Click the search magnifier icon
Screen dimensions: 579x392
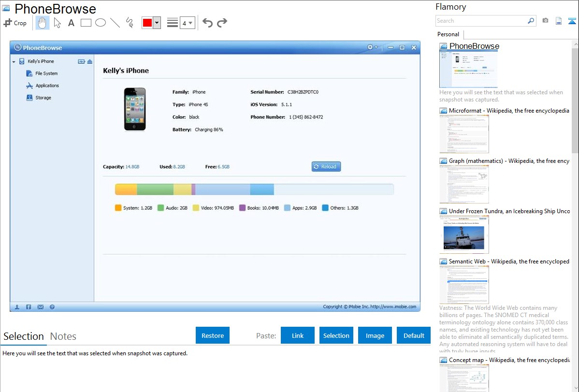531,21
